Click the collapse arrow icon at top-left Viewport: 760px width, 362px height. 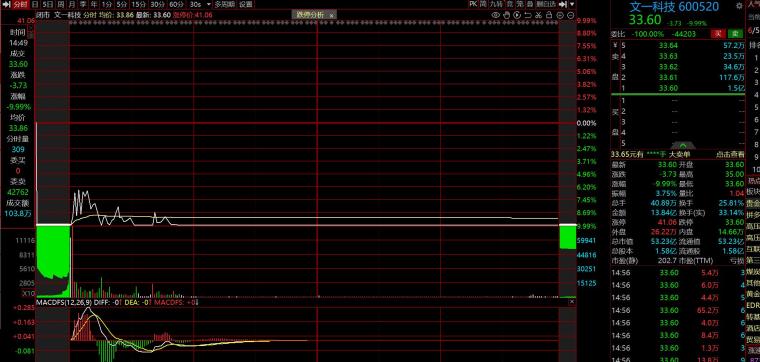coord(6,4)
